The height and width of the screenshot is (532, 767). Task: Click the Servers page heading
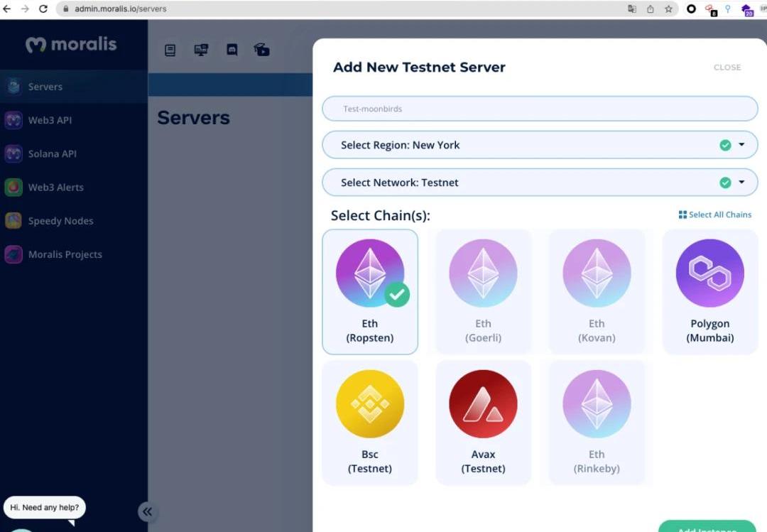(193, 118)
